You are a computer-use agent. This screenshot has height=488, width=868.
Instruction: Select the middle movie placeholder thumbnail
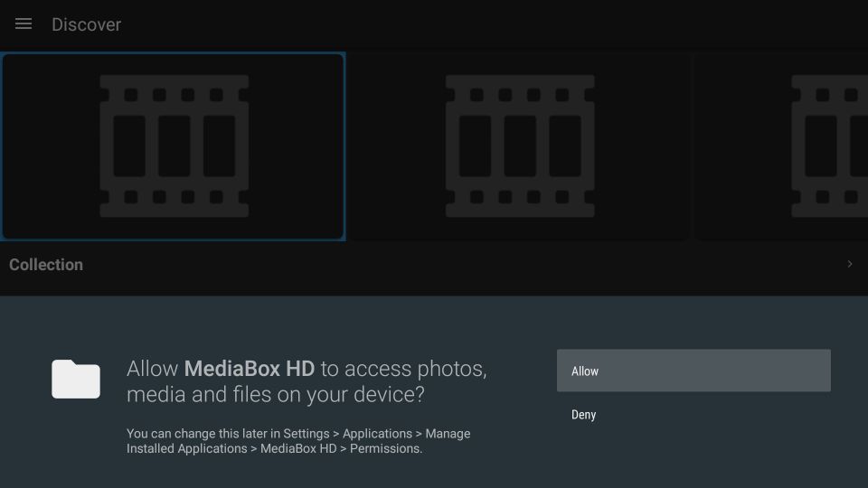[x=519, y=146]
